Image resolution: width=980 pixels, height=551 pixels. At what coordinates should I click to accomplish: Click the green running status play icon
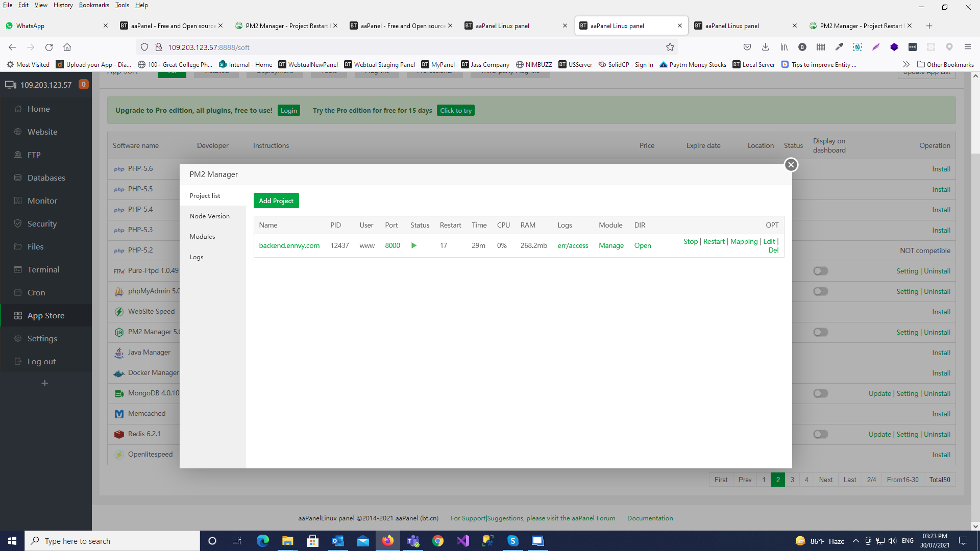(414, 245)
